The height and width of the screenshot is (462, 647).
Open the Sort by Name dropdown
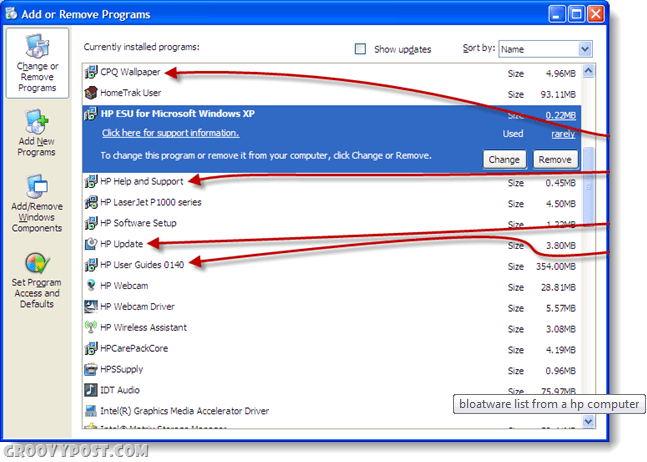click(545, 49)
